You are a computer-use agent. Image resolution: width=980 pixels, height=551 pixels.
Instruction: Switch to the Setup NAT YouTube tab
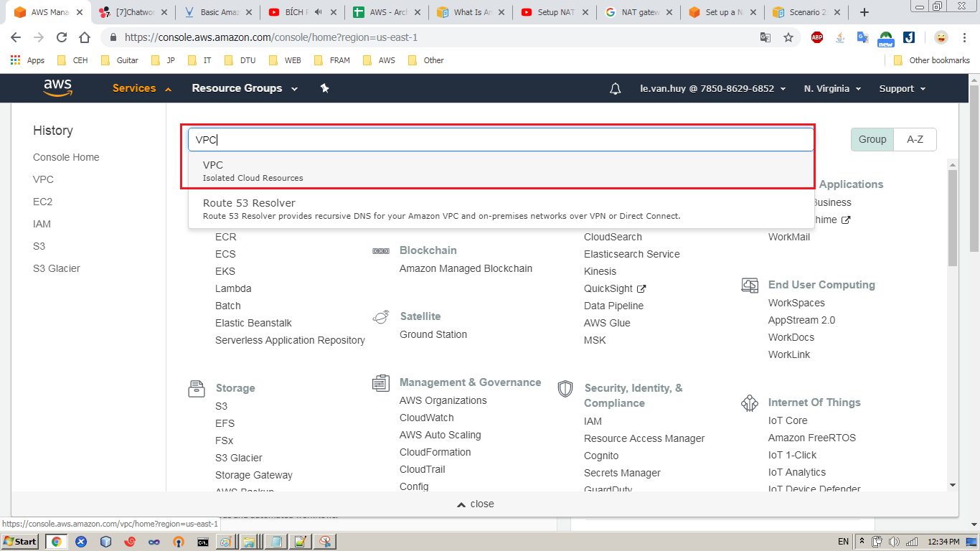tap(556, 12)
